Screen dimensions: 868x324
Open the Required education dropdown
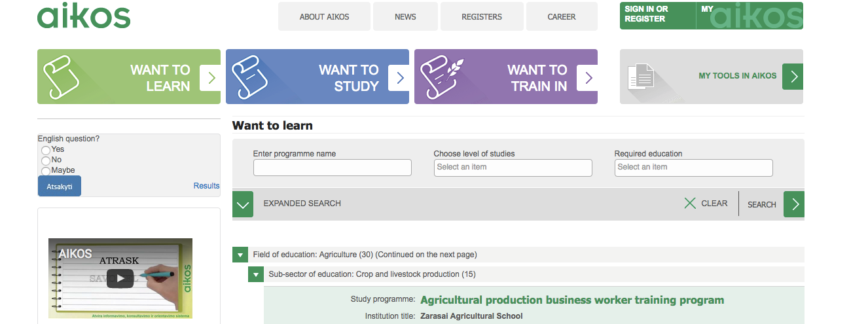point(693,168)
